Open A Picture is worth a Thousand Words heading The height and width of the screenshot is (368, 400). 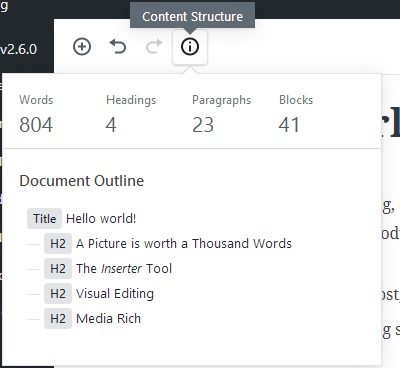[x=184, y=244]
